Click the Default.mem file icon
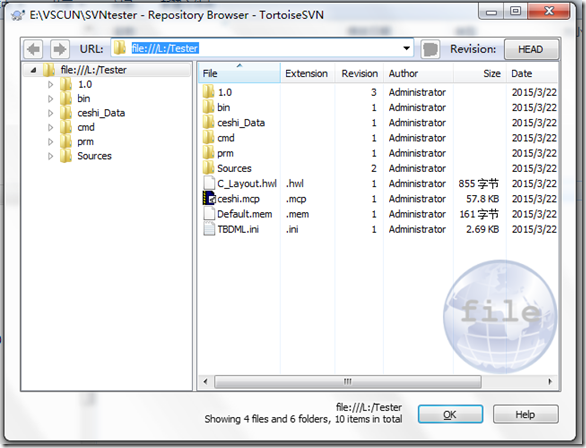Image resolution: width=586 pixels, height=448 pixels. 209,214
